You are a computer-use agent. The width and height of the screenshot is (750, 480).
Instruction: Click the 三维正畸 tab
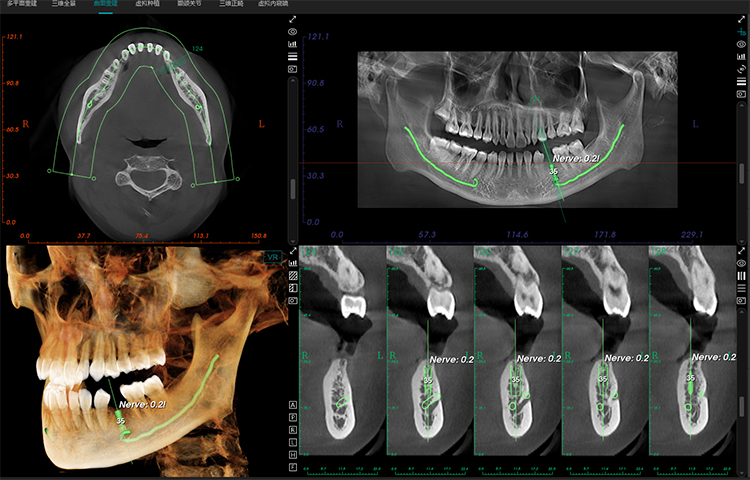tap(219, 5)
